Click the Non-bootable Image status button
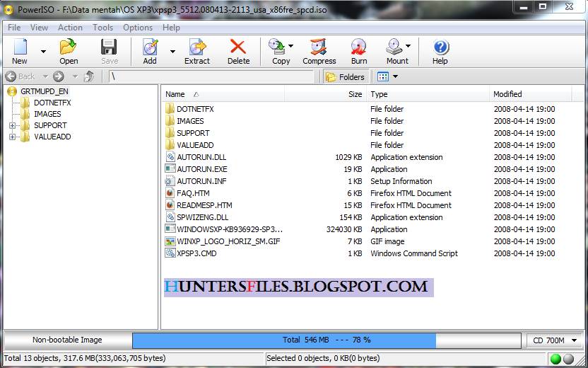 (68, 340)
